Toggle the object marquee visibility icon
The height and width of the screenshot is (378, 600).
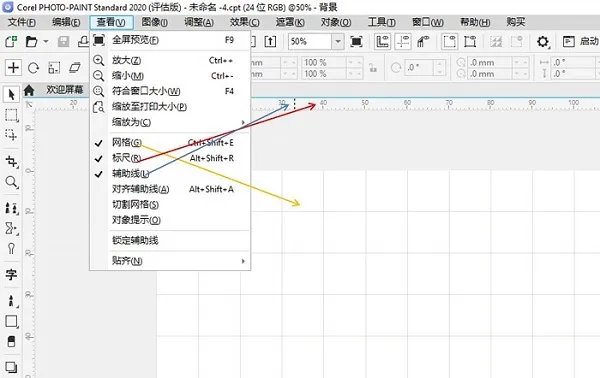pyautogui.click(x=470, y=41)
